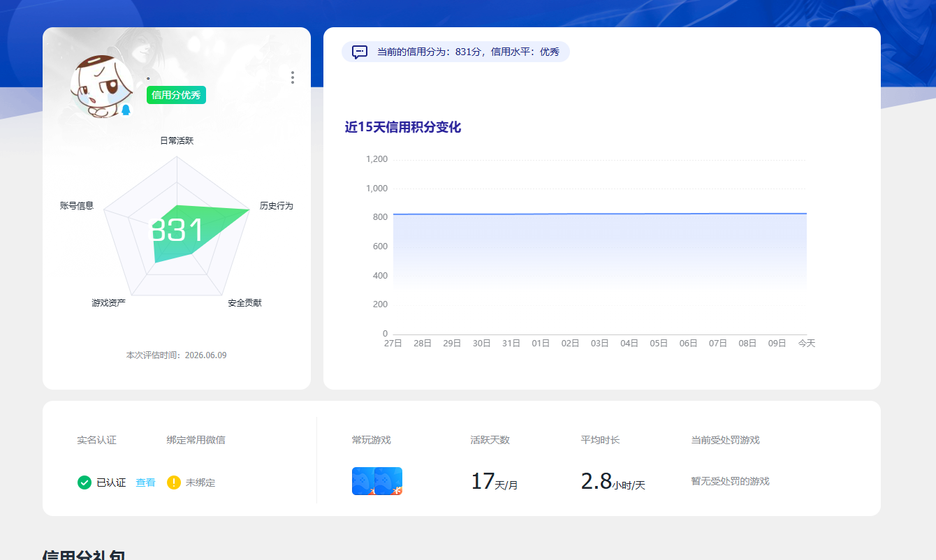The image size is (936, 560).
Task: Click the 今天 label on chart axis
Action: click(807, 344)
